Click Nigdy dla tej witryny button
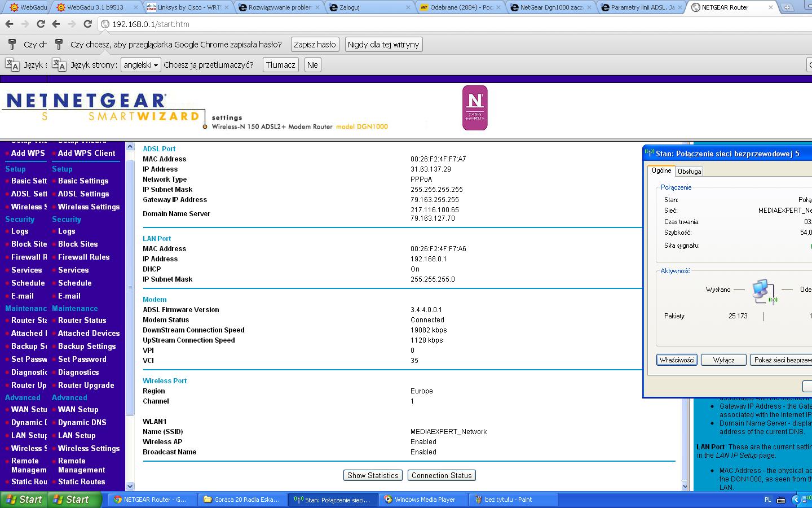 click(383, 45)
